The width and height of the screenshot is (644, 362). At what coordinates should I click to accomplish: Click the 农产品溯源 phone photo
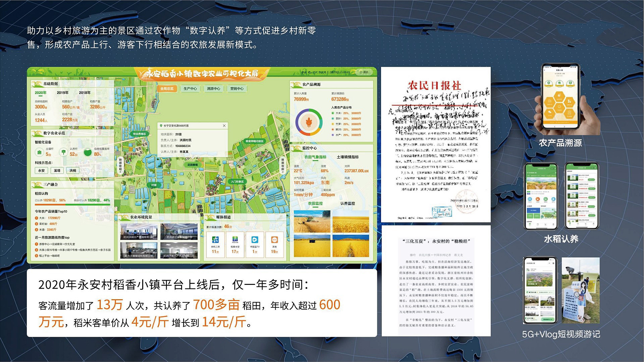567,99
